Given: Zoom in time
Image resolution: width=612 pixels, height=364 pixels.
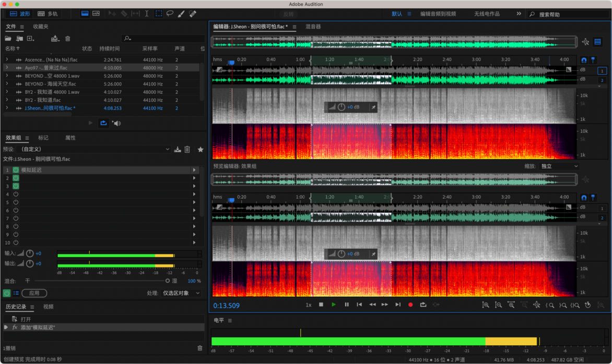Looking at the screenshot, I should [x=511, y=305].
